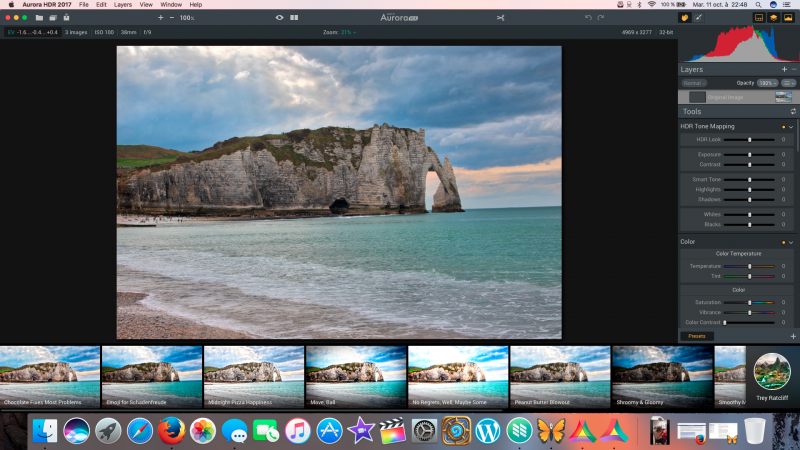Add a new layer with plus
800x450 pixels.
click(784, 69)
